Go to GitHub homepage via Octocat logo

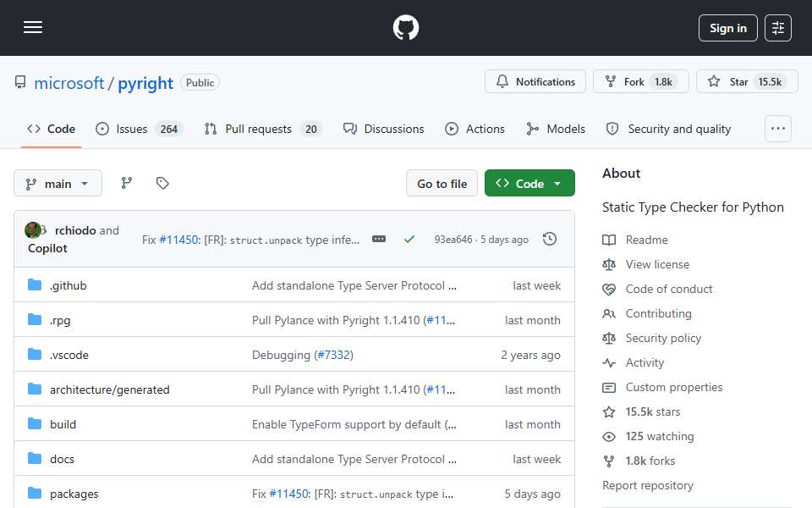405,27
